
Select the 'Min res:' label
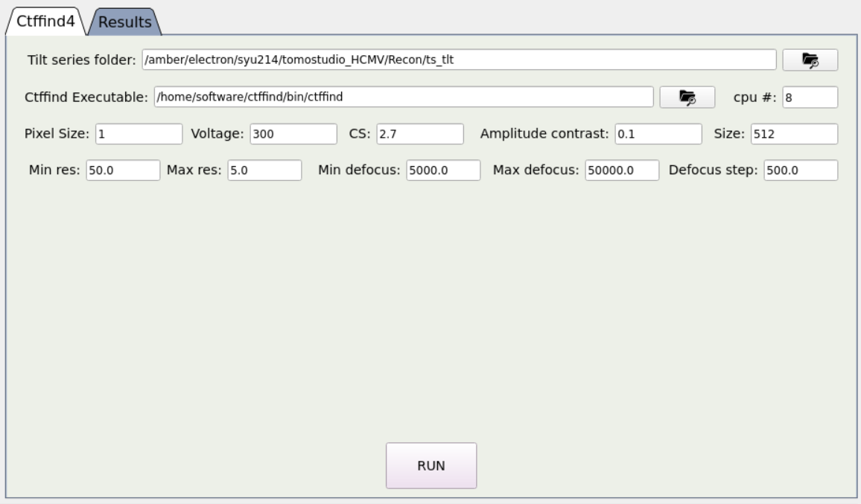tap(54, 170)
